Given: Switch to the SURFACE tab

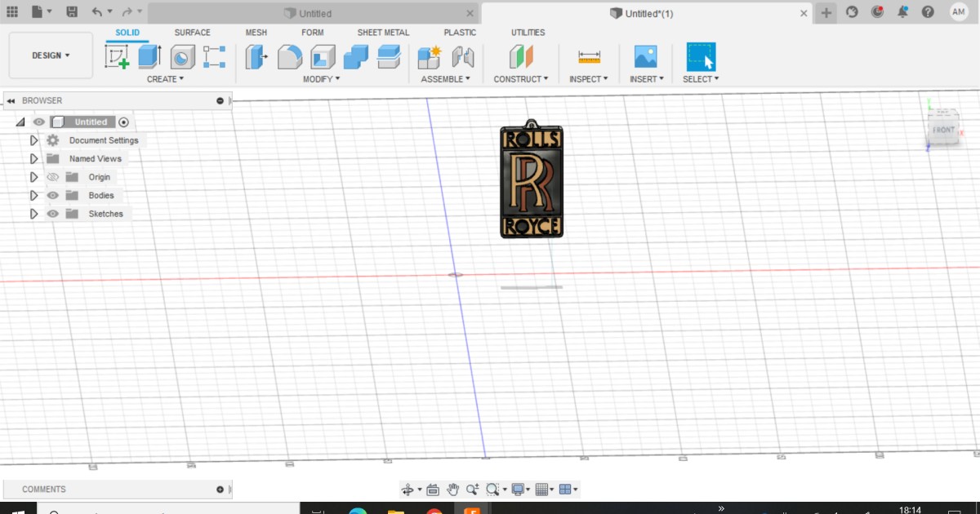Looking at the screenshot, I should point(192,33).
